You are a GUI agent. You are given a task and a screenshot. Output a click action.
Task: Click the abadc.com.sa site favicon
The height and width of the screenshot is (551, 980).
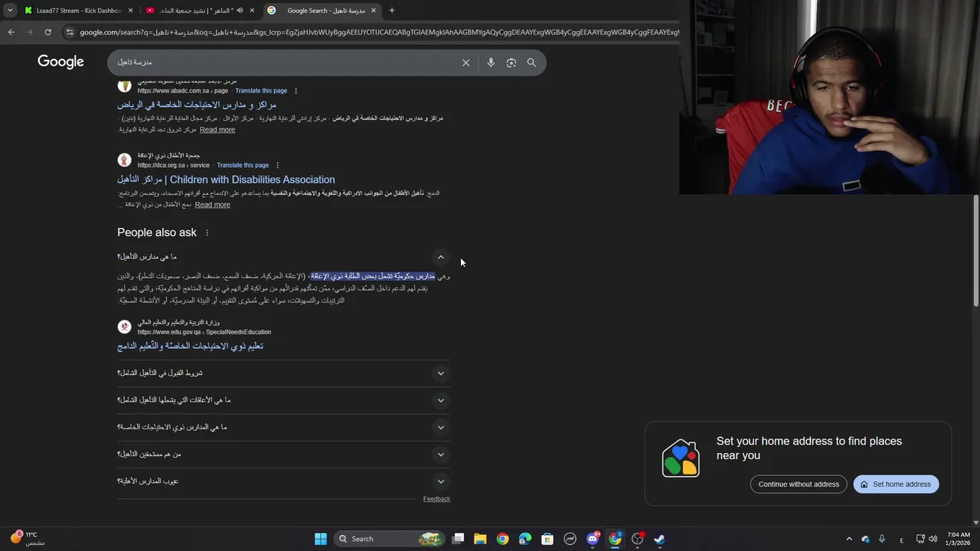124,86
